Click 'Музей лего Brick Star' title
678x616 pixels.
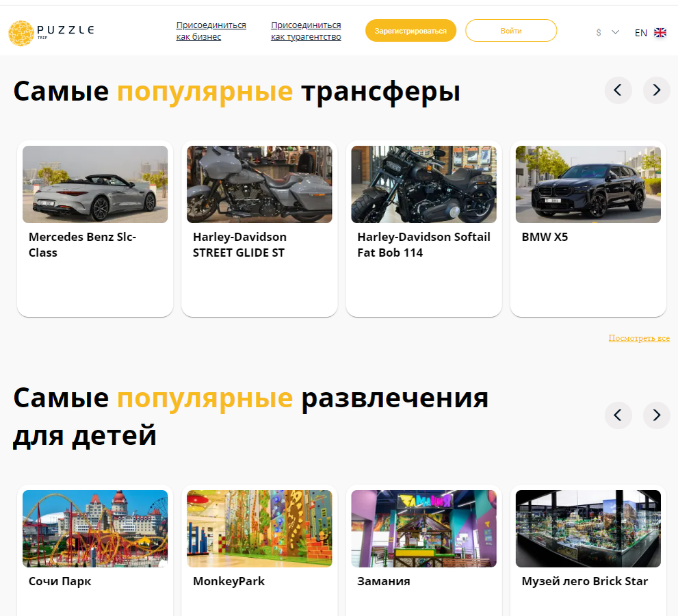point(584,581)
